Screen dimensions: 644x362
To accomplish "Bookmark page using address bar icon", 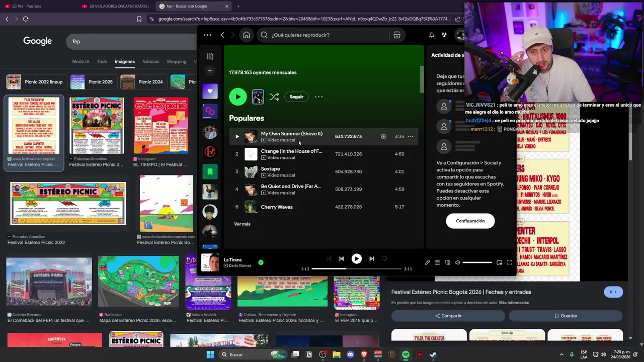I will click(139, 19).
